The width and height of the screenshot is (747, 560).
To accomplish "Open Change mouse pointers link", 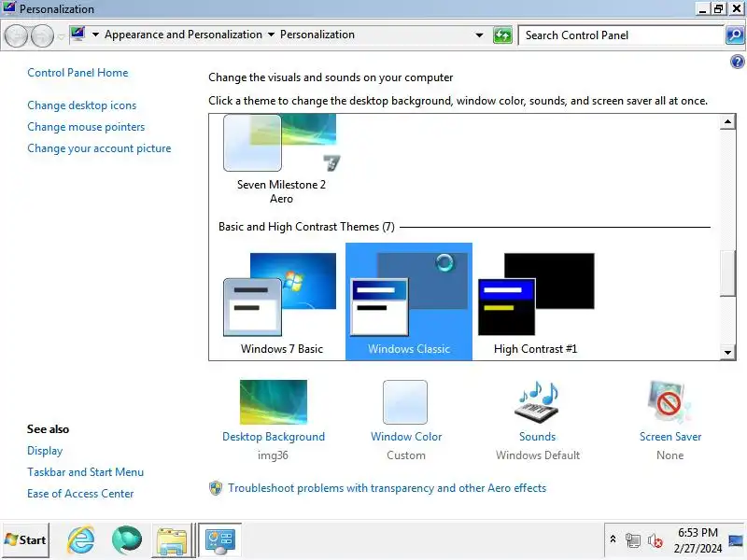I will click(x=86, y=127).
